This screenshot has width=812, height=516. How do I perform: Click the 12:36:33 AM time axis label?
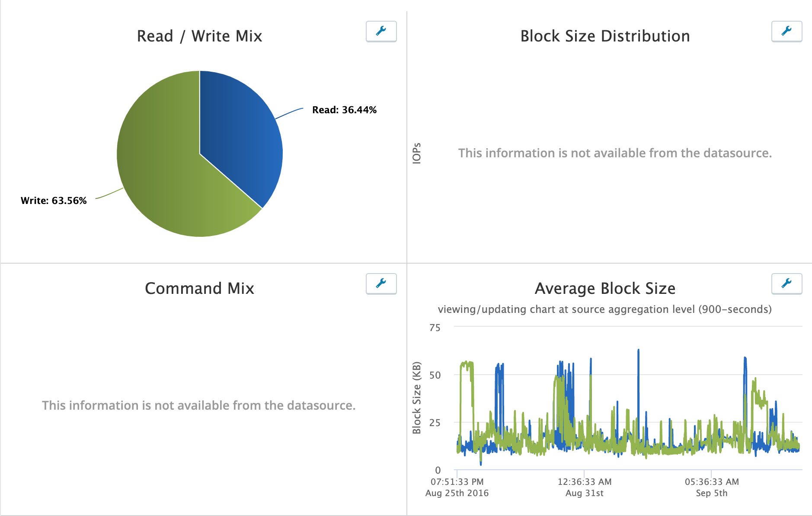click(585, 482)
